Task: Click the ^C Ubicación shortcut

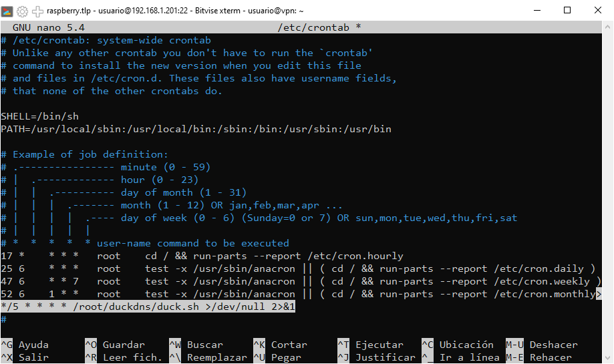Action: 458,345
